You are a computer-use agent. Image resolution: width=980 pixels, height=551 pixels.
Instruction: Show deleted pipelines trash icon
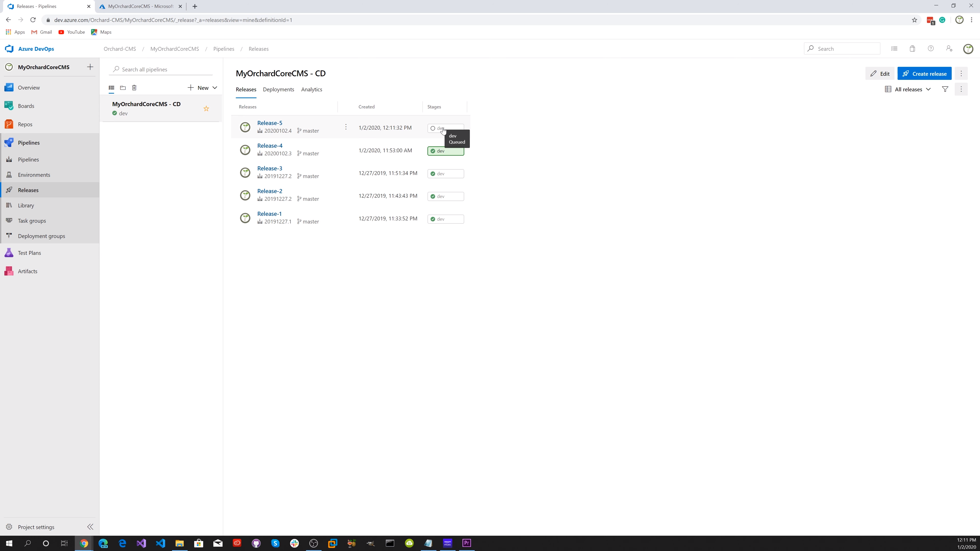coord(134,88)
